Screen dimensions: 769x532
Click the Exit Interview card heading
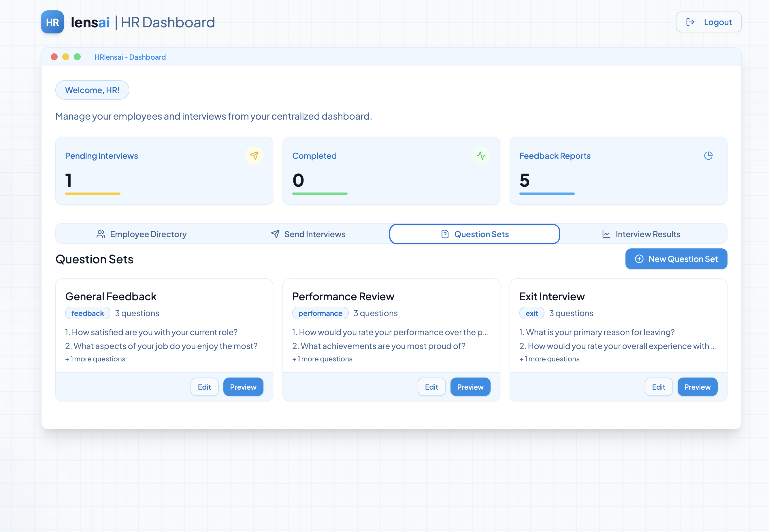point(552,296)
